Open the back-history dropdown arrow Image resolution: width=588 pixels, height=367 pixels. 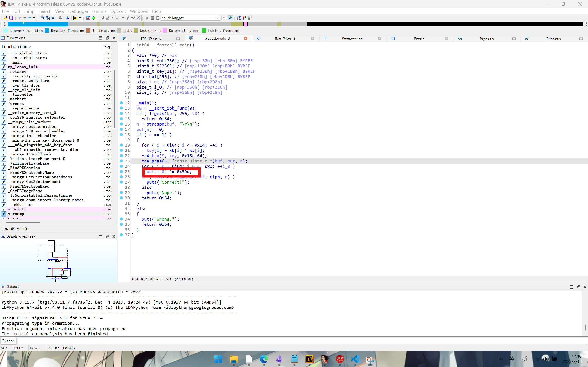point(25,18)
